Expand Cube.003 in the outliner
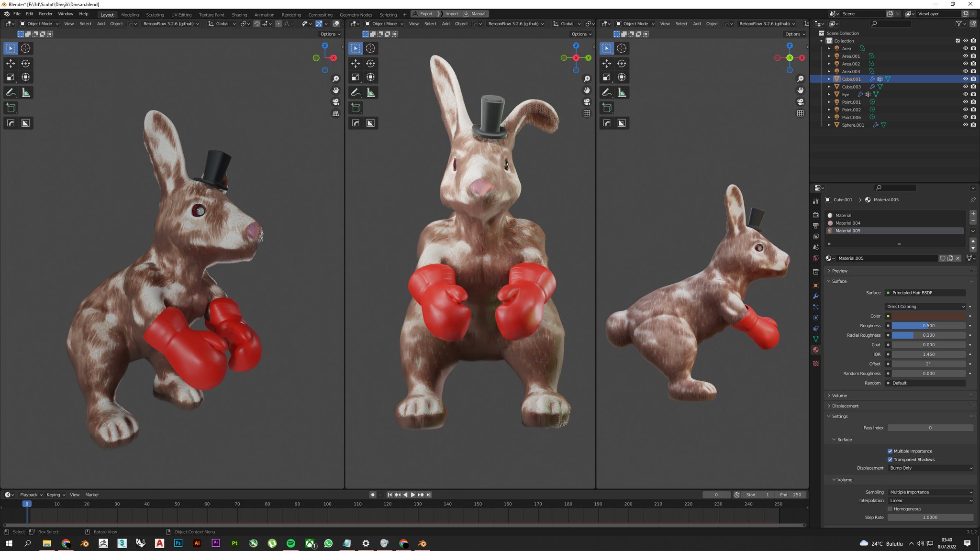Image resolution: width=980 pixels, height=551 pixels. 829,87
